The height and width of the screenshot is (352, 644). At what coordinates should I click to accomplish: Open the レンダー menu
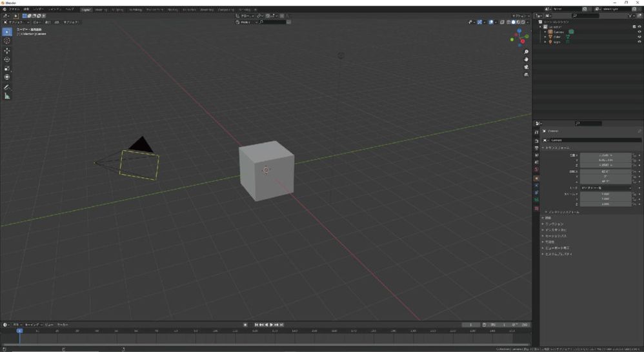coord(38,9)
